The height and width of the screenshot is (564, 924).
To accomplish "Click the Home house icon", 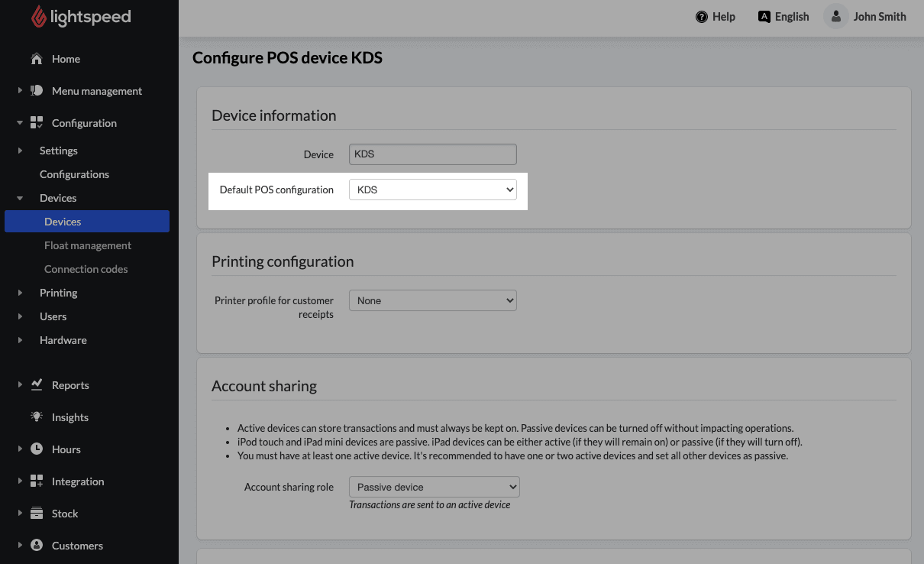I will pos(36,59).
